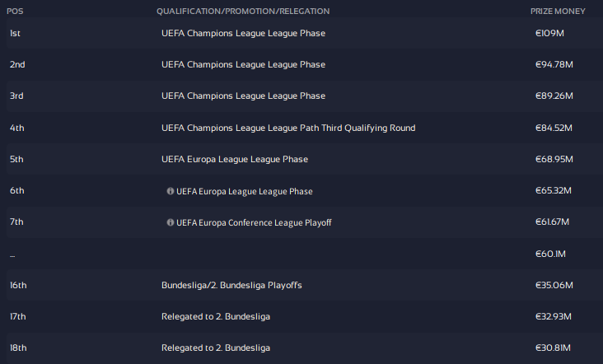The image size is (603, 364).
Task: Click the Prize Money column header
Action: [x=559, y=12]
